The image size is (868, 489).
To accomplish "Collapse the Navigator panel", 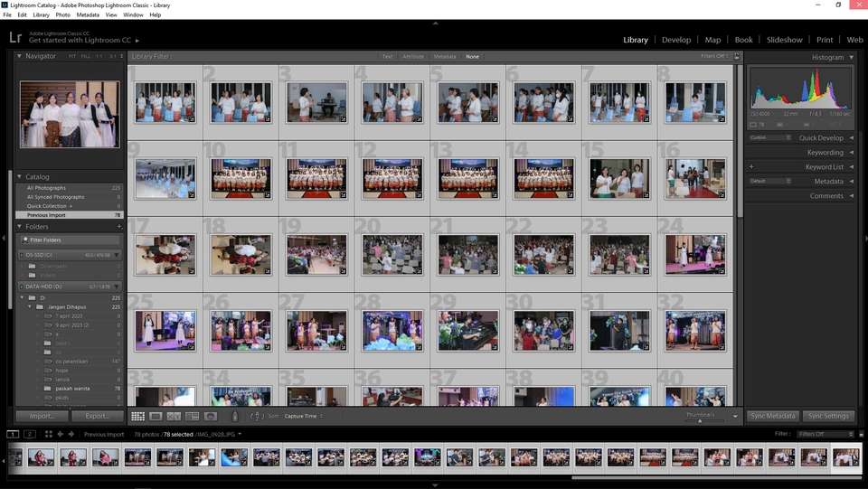I will coord(19,56).
